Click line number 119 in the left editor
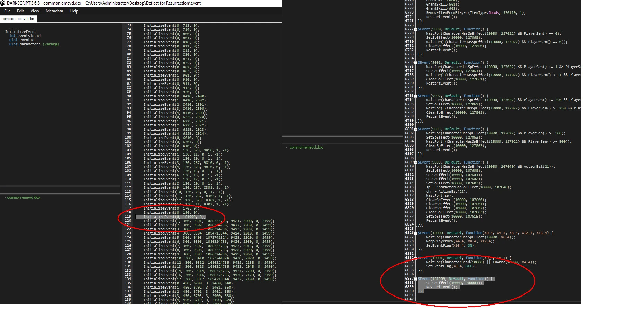The height and width of the screenshot is (318, 644). [128, 217]
